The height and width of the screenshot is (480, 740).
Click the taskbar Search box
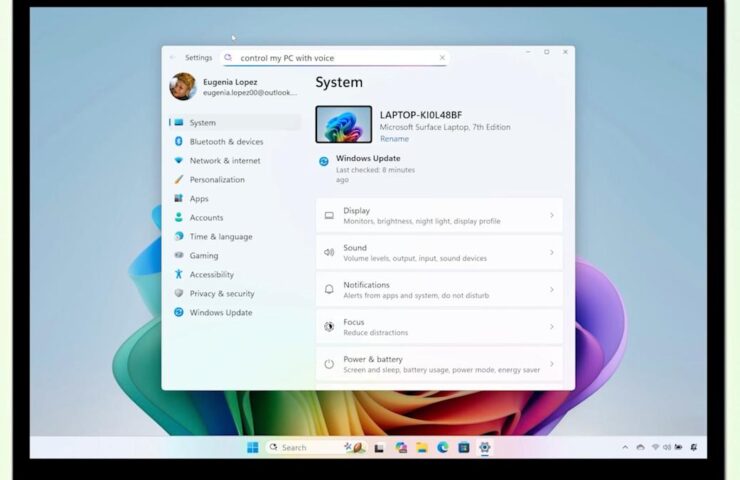(x=315, y=447)
